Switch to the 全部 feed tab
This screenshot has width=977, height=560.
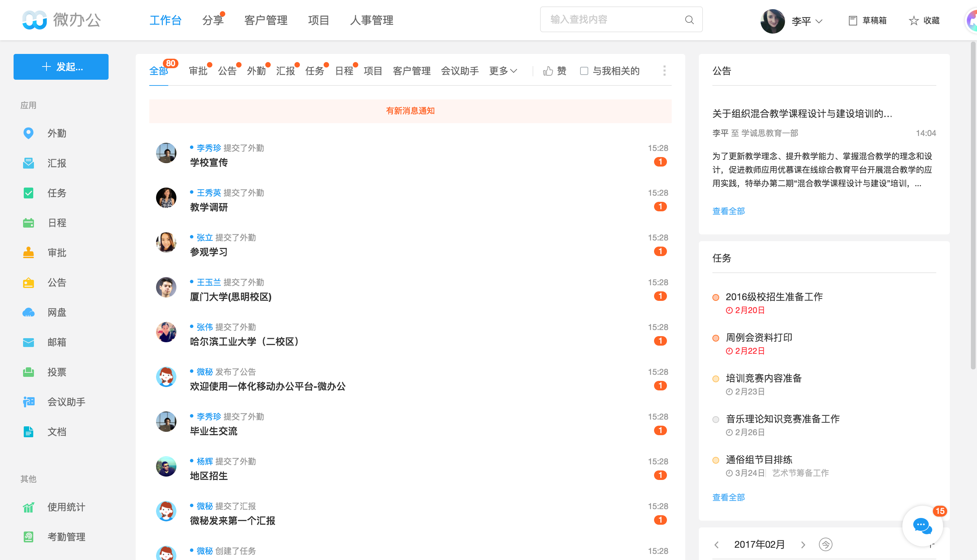point(158,71)
